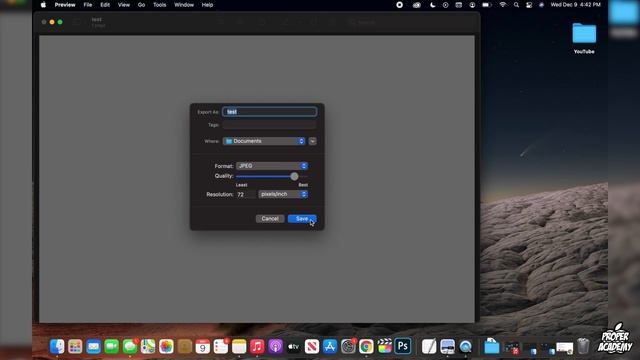This screenshot has width=640, height=360.
Task: Open Apple TV from the Dock
Action: [x=293, y=347]
